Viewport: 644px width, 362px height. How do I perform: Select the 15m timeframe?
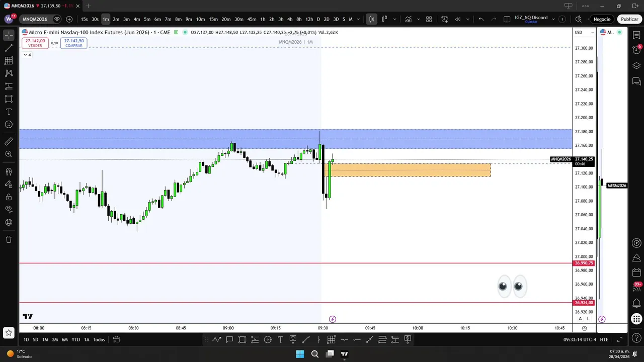(213, 19)
